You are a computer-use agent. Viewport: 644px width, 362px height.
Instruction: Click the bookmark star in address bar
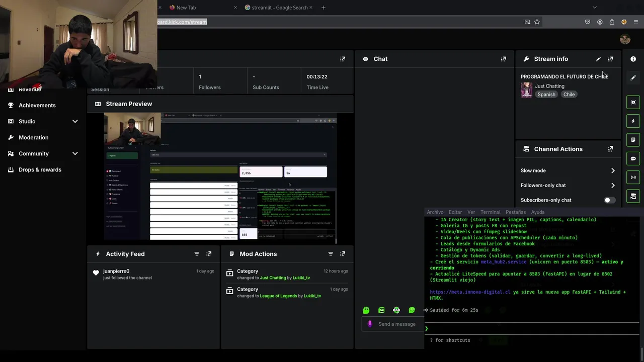tap(537, 22)
